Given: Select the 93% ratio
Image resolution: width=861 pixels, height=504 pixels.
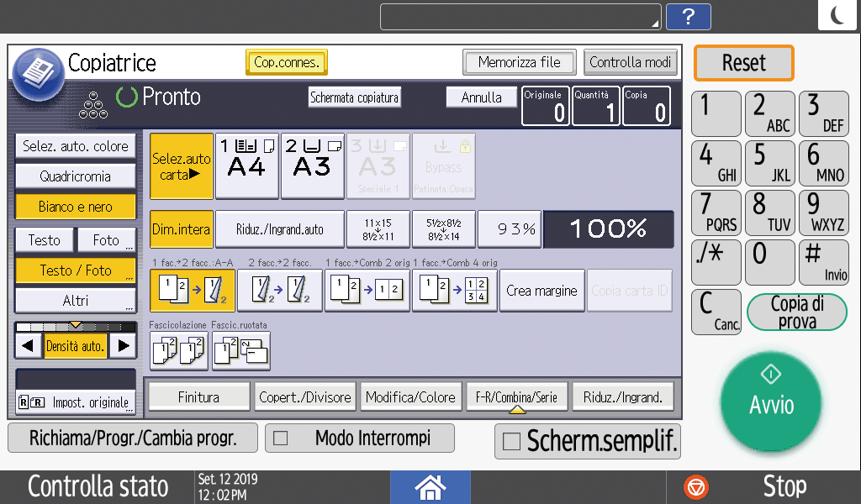Looking at the screenshot, I should 510,229.
